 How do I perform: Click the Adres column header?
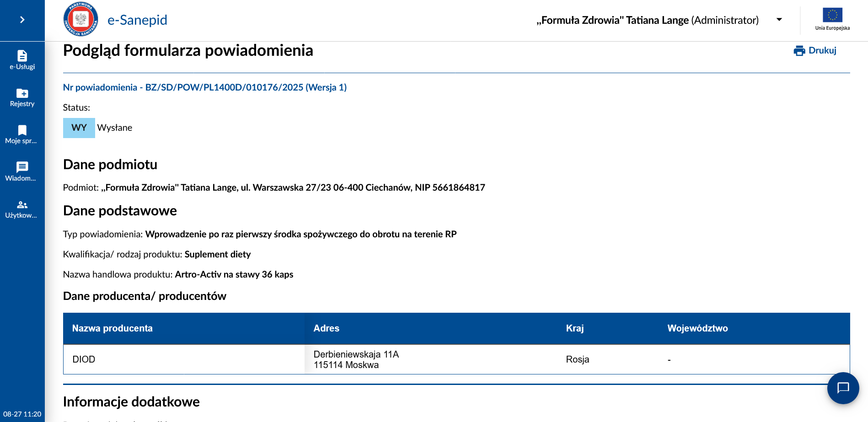326,328
